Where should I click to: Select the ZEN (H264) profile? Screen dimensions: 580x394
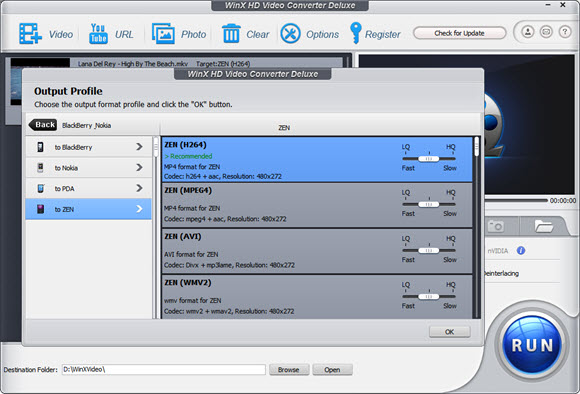(x=317, y=159)
